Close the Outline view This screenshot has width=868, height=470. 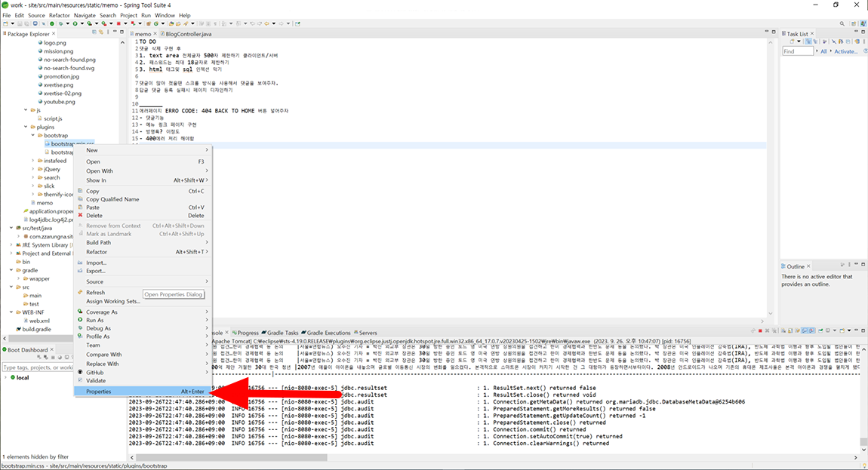(x=808, y=266)
